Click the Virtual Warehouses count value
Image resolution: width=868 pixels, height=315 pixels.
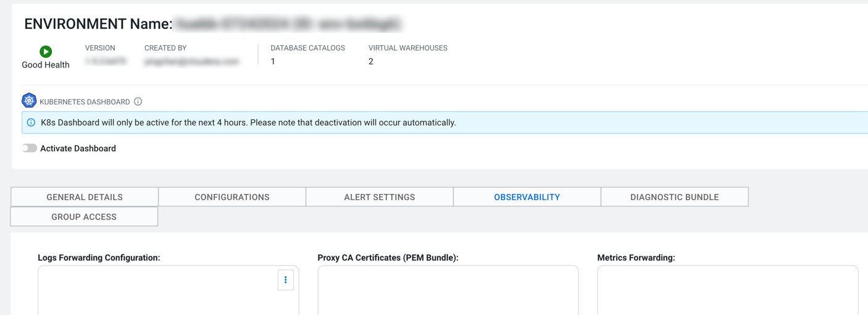[371, 62]
